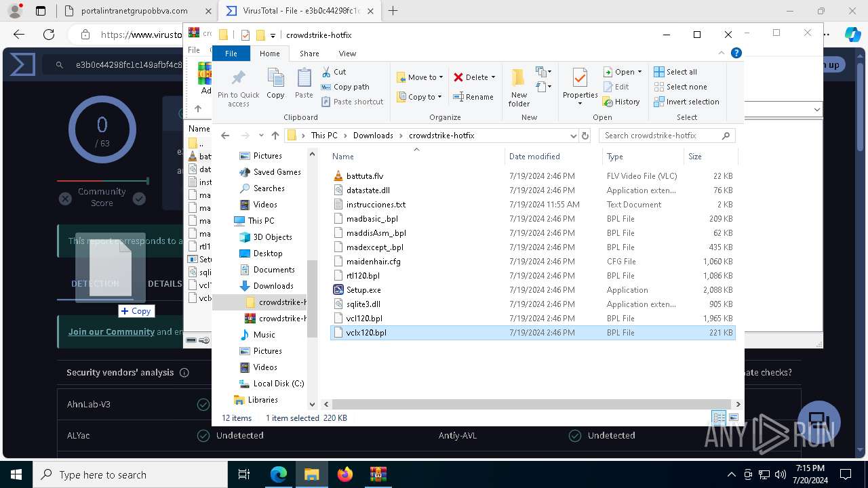Click quick access Properties checkmark in title bar
Image resolution: width=868 pixels, height=488 pixels.
coord(245,35)
